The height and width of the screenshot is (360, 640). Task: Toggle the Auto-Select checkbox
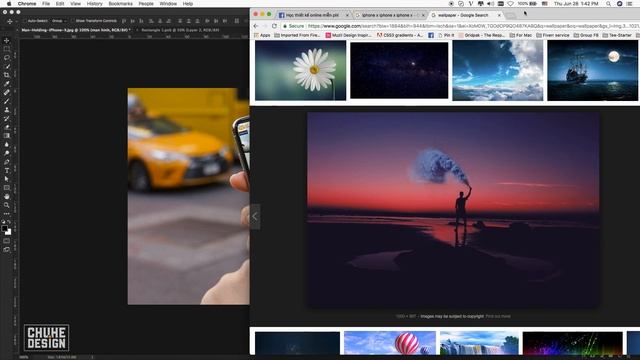pos(25,21)
